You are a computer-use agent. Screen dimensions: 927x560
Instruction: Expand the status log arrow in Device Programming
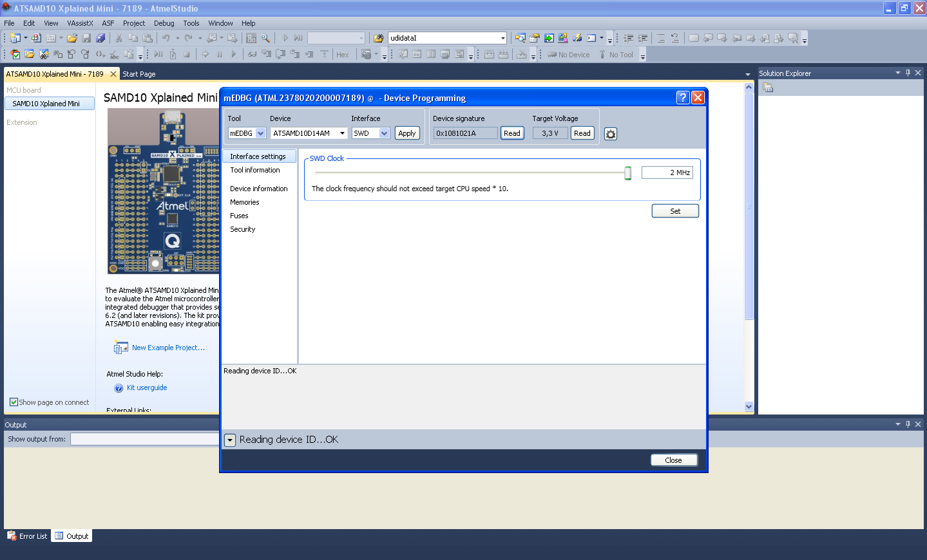click(230, 440)
